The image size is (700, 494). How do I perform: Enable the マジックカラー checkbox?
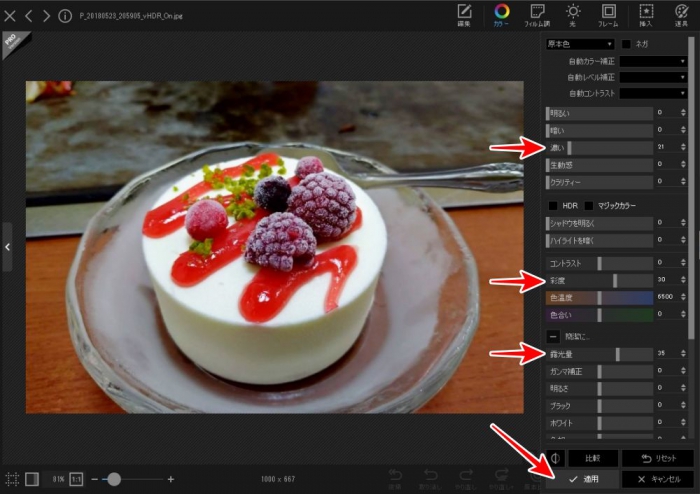pyautogui.click(x=589, y=206)
